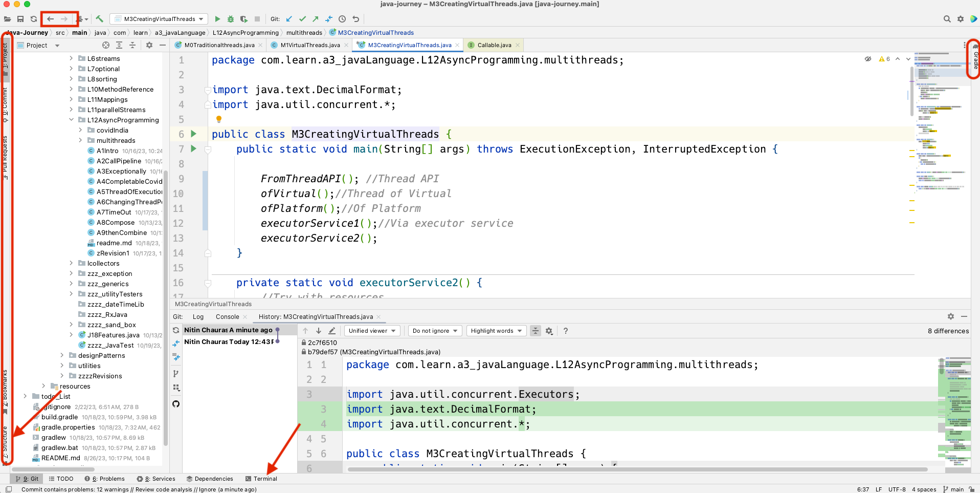Toggle soft-wraps pencil icon in history toolbar

(331, 331)
